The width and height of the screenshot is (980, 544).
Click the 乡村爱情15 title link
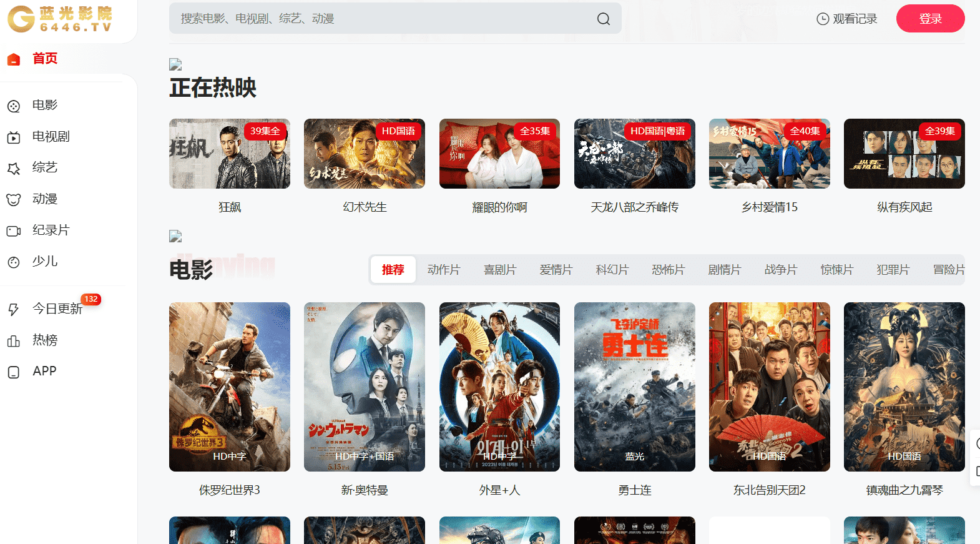coord(770,207)
